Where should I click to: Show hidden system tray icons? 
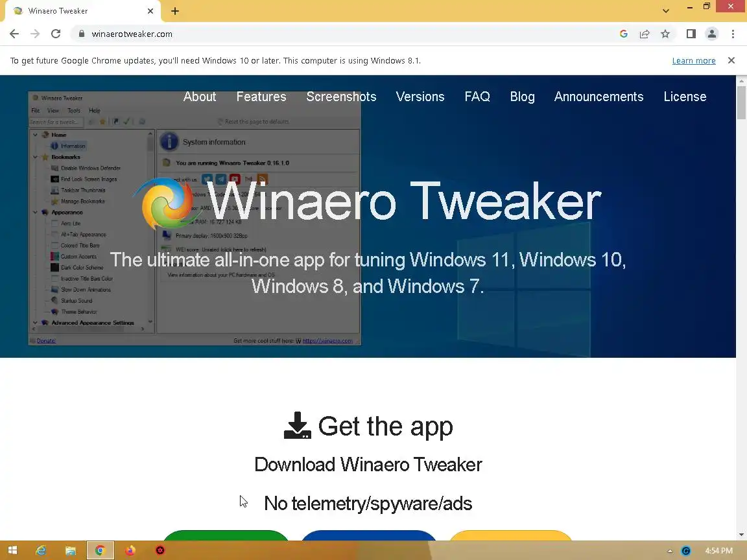coord(670,551)
